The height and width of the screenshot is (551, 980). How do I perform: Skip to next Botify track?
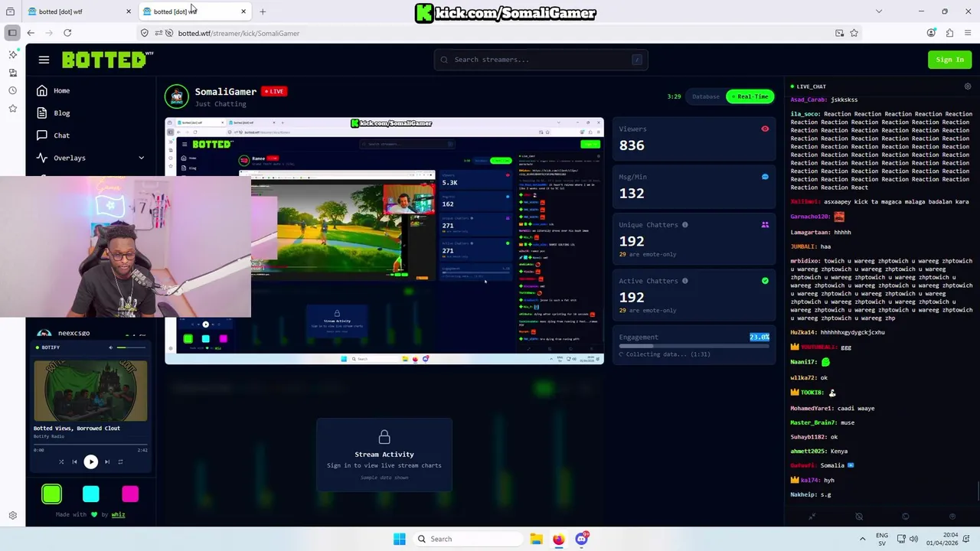107,461
